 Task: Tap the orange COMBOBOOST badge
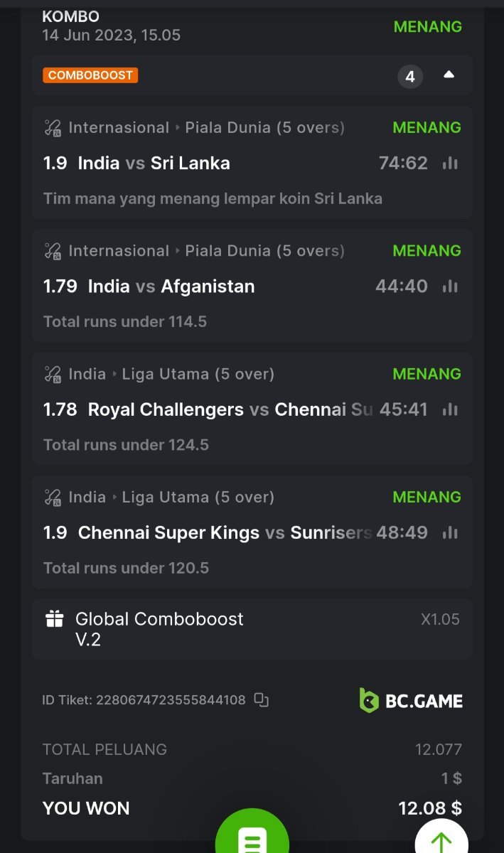tap(90, 75)
